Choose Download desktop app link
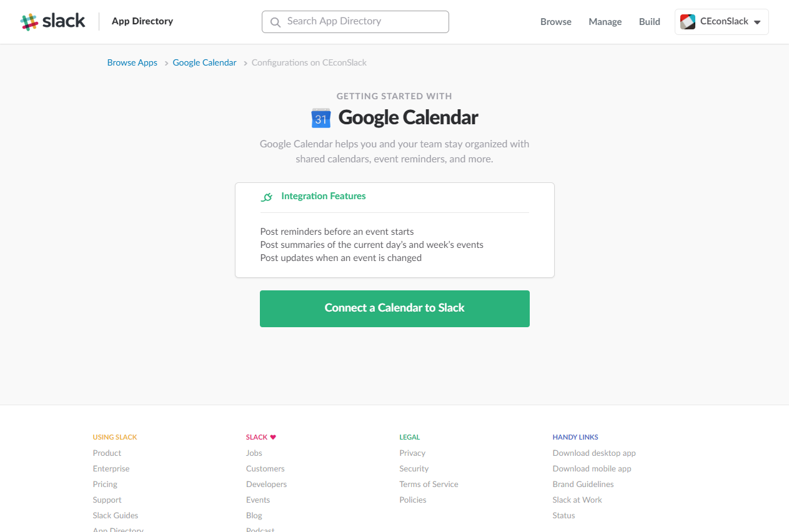 tap(594, 453)
